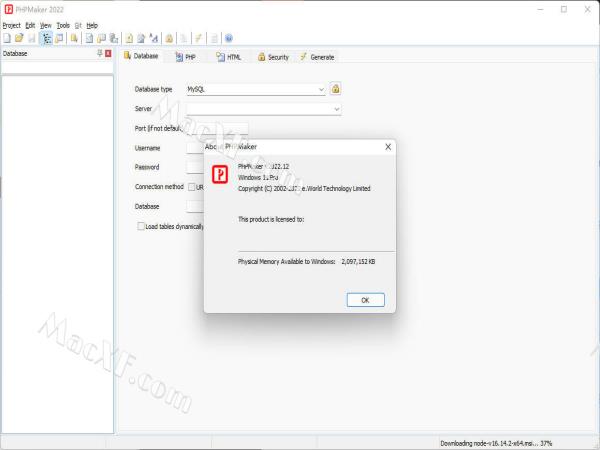
Task: Click the overlapping pages toolbar icon
Action: tap(101, 38)
